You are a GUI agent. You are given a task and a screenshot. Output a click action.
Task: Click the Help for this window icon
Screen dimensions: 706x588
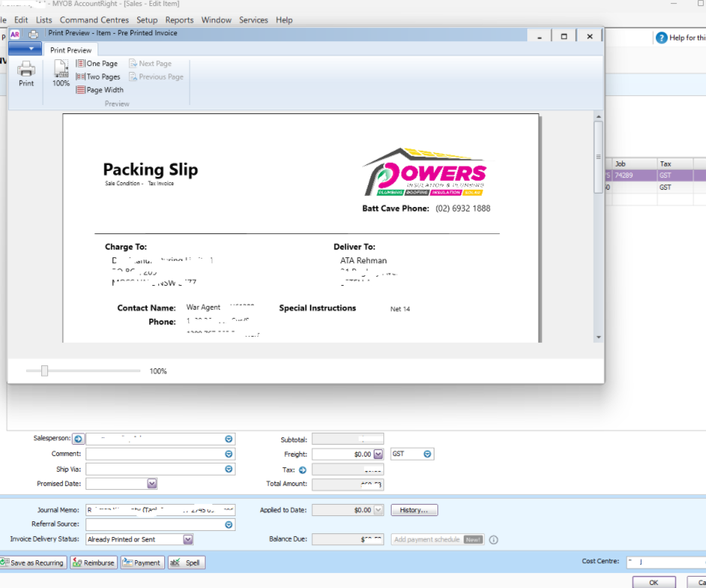[x=662, y=37]
